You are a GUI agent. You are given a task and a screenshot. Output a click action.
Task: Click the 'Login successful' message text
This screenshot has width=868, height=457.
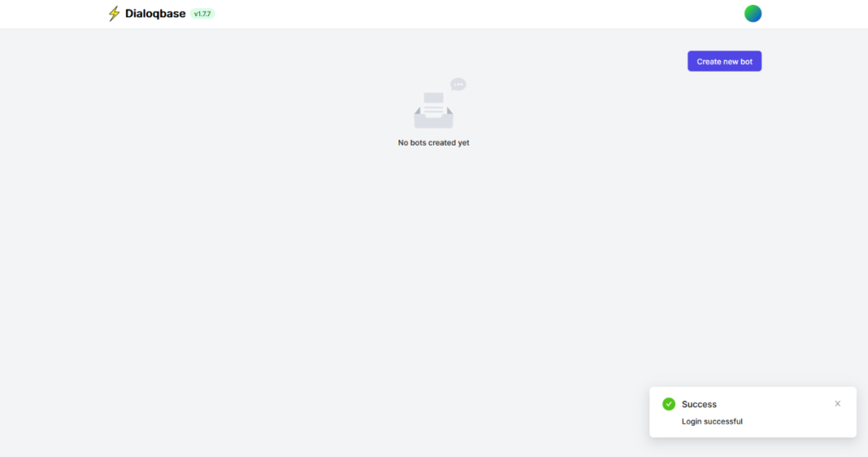point(712,422)
